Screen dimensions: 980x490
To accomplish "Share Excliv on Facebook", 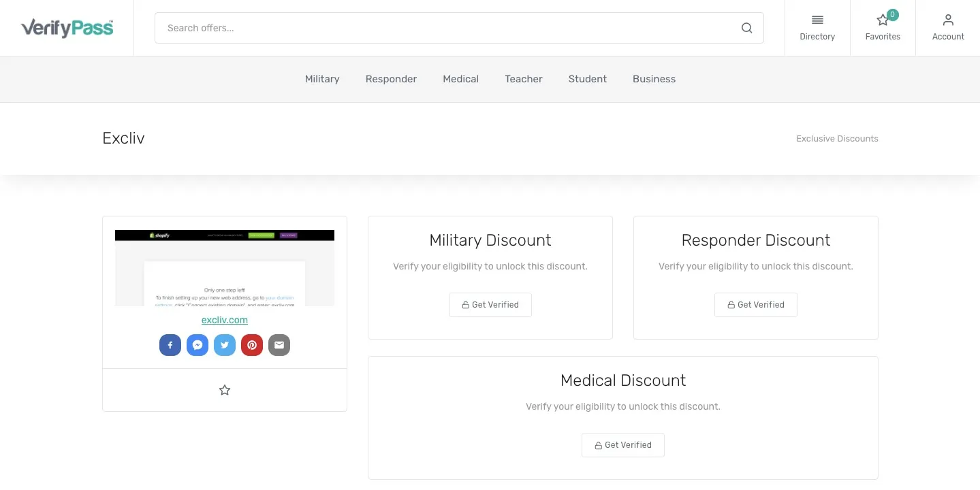I will pyautogui.click(x=170, y=345).
